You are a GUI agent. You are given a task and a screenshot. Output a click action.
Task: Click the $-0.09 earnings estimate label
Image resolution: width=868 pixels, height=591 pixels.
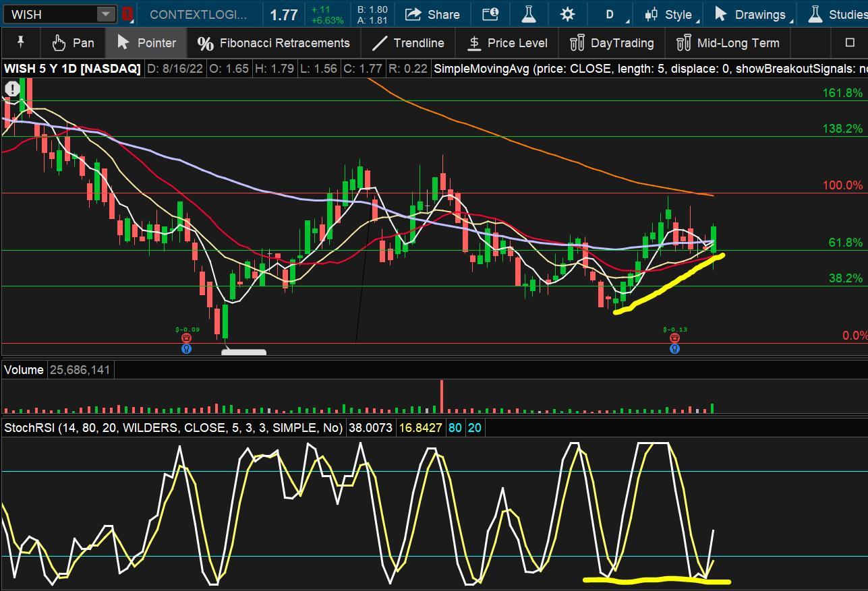[x=187, y=330]
